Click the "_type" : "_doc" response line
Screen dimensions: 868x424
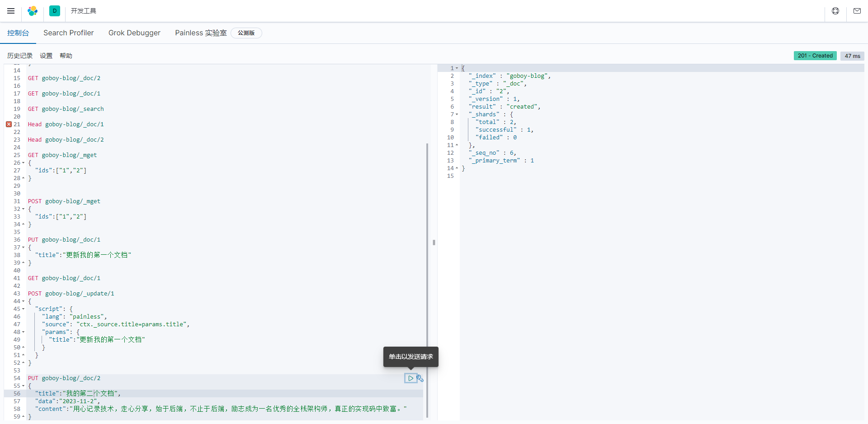[498, 84]
